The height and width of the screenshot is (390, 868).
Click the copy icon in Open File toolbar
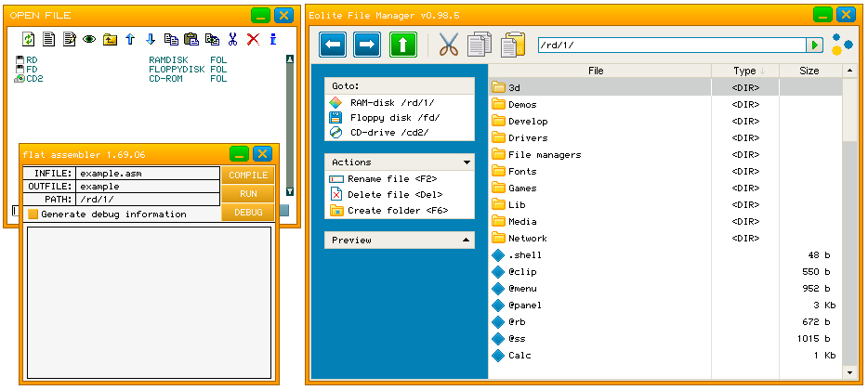click(171, 39)
